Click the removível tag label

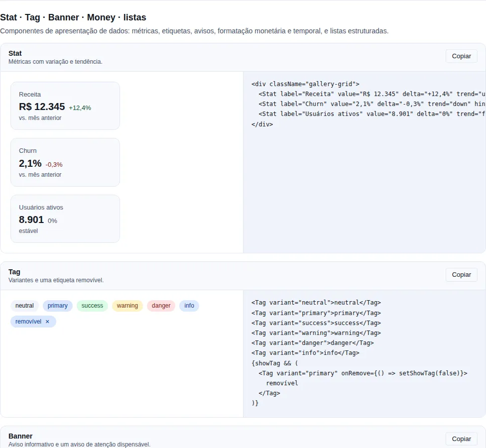click(28, 322)
